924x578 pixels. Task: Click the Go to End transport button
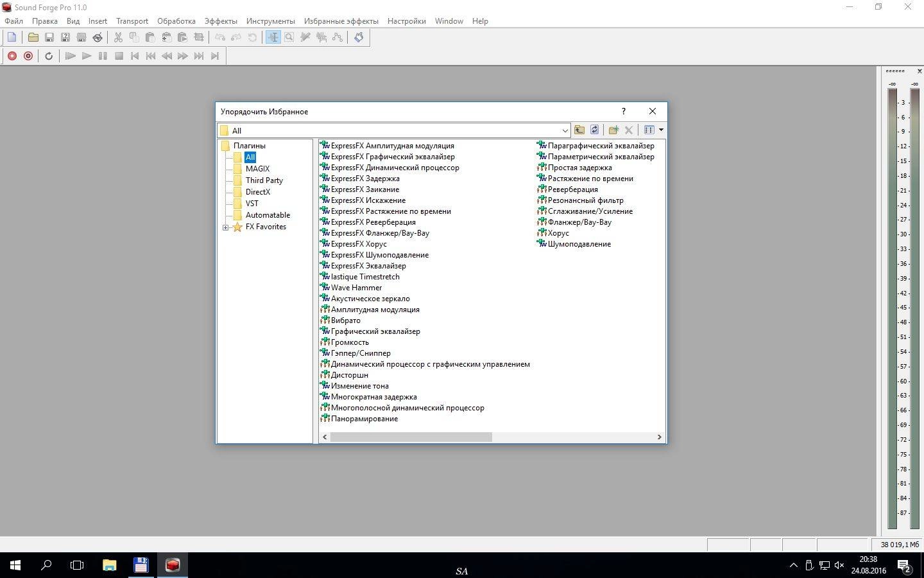pyautogui.click(x=215, y=56)
